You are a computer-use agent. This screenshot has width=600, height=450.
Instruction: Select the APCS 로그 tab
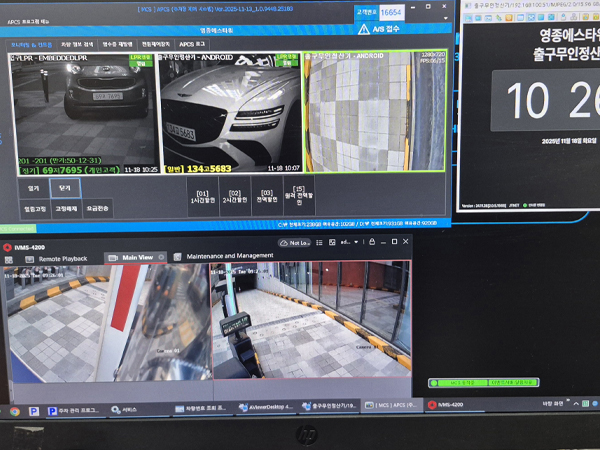tap(192, 45)
